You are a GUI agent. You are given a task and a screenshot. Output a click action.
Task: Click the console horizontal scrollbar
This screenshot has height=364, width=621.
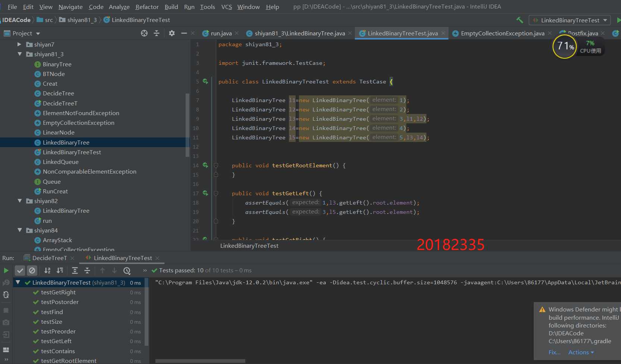coord(201,361)
